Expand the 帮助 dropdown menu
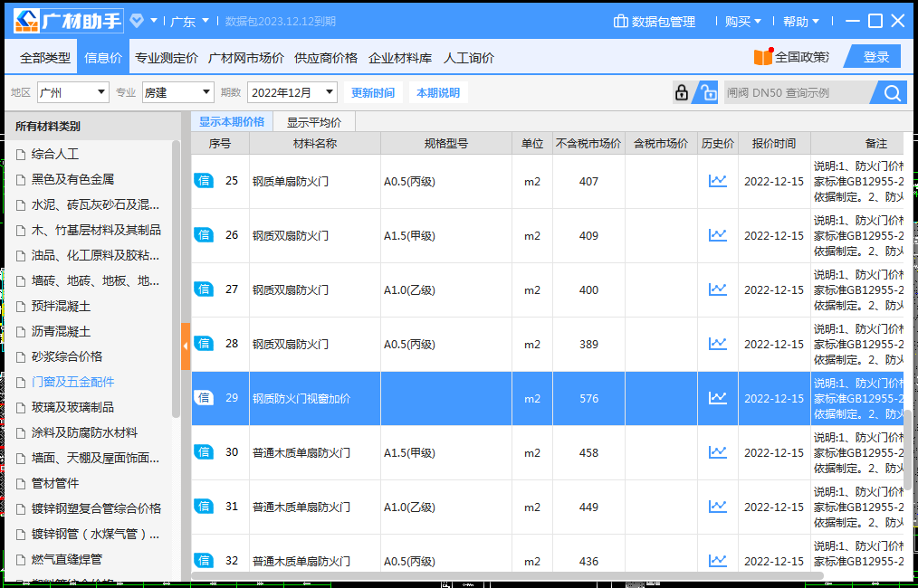The height and width of the screenshot is (588, 918). click(801, 22)
